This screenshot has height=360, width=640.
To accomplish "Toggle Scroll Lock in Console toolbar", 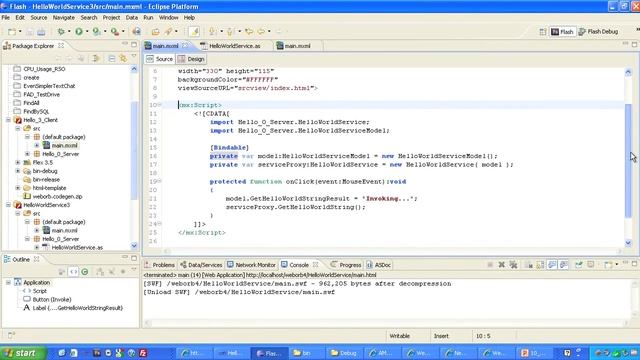I will [540, 265].
